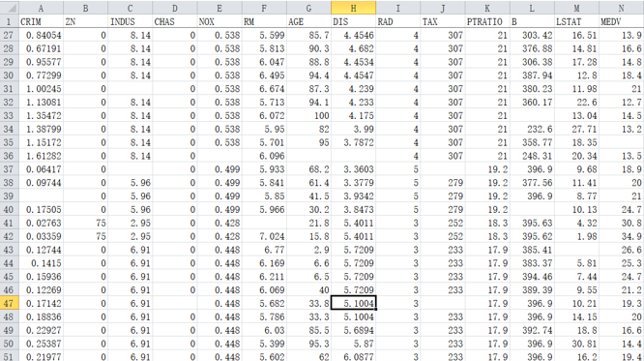Select AGE cell with value 100
The image size is (644, 361).
[x=308, y=115]
